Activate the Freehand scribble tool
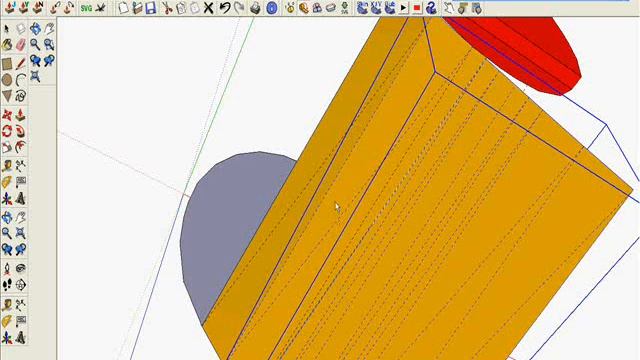 coord(20,96)
